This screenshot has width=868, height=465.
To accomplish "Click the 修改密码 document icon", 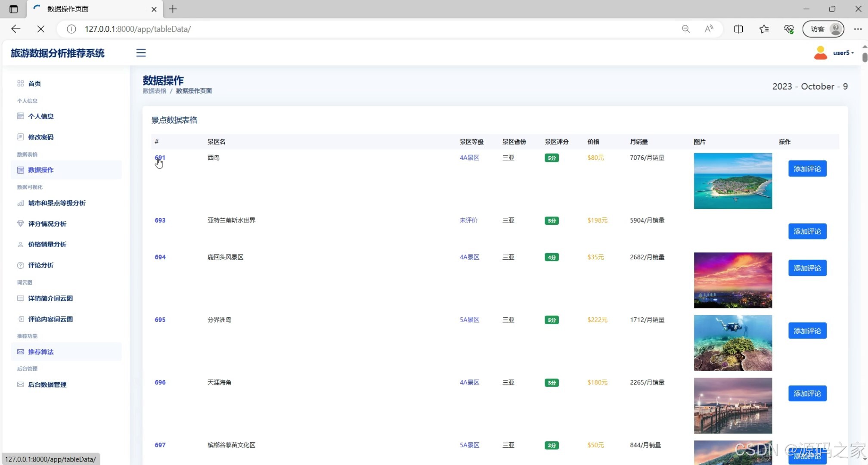I will (x=20, y=137).
